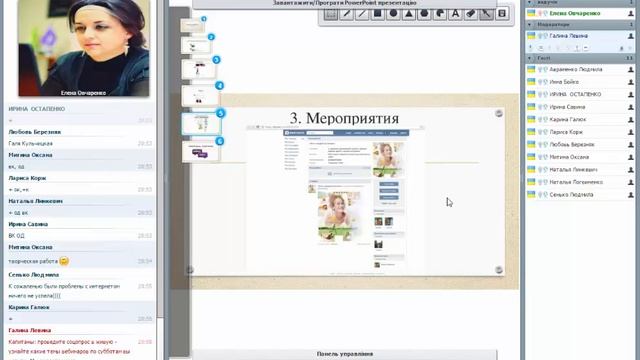Click chat message "ВК ОД"
The image size is (640, 360).
(x=16, y=236)
